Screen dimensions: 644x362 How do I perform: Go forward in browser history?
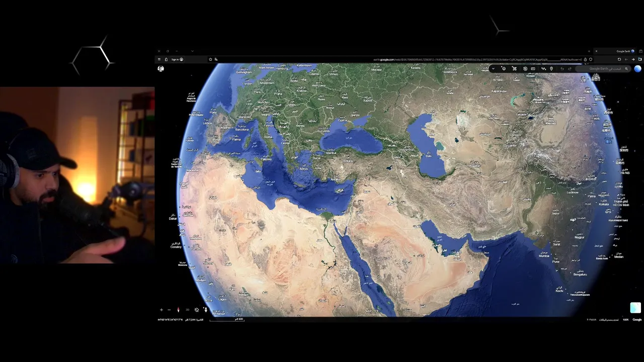(x=633, y=59)
